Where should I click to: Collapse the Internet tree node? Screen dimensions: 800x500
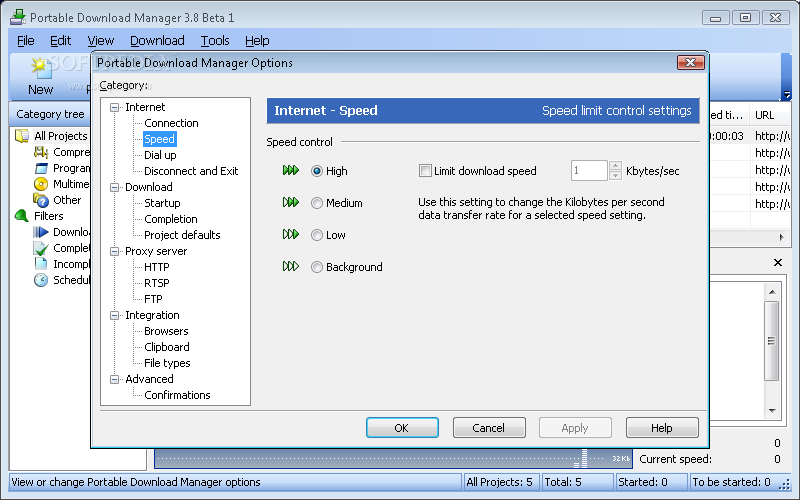point(115,107)
